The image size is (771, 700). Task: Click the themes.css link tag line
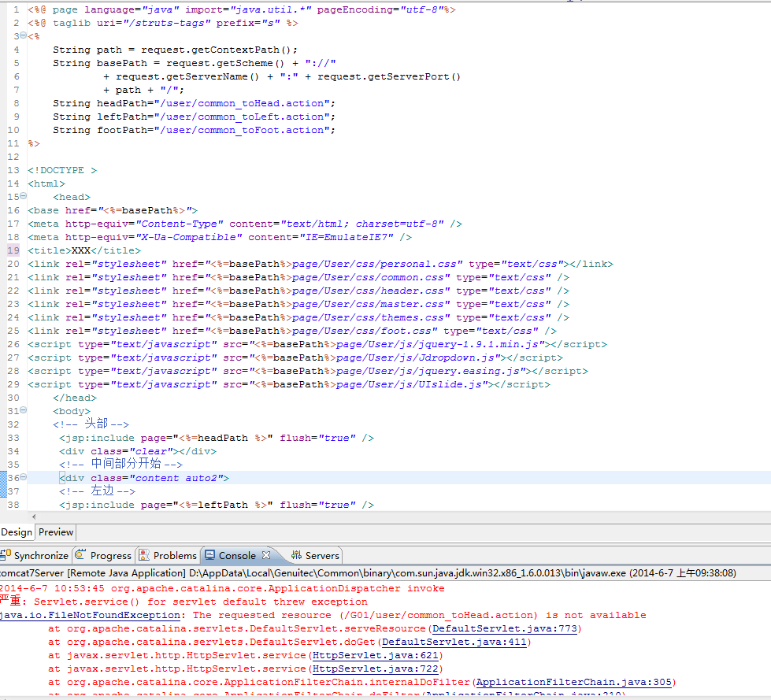click(298, 317)
